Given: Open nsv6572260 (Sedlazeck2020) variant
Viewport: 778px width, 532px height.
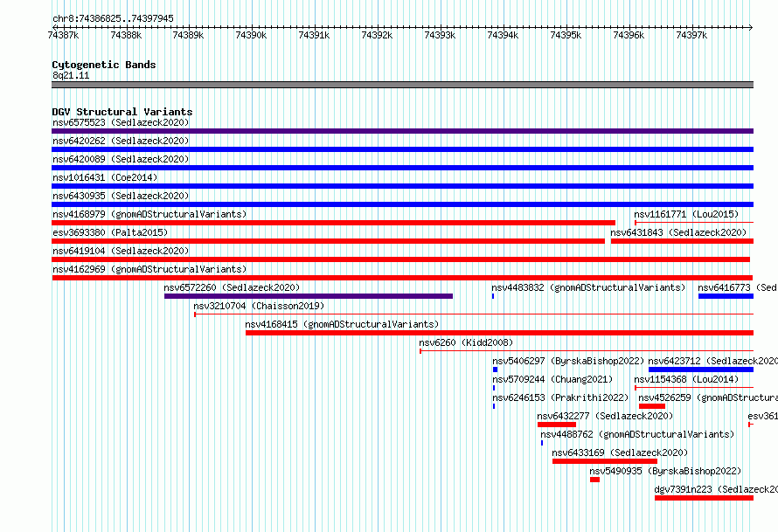Looking at the screenshot, I should pyautogui.click(x=232, y=287).
